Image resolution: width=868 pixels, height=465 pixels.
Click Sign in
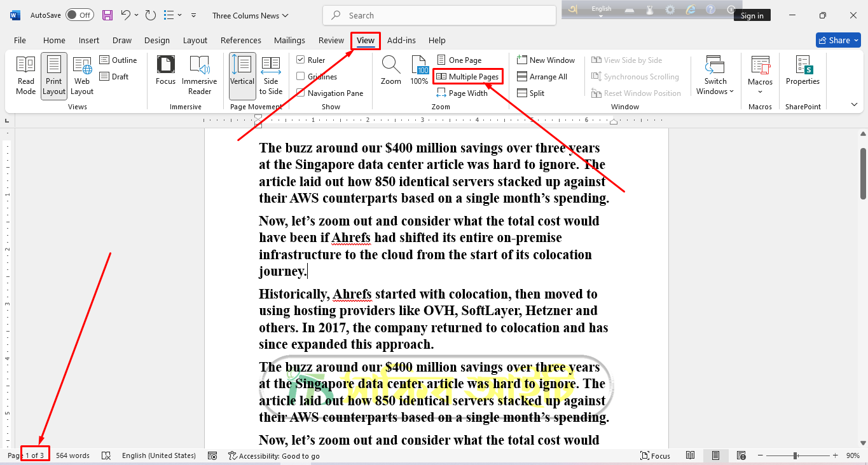752,15
